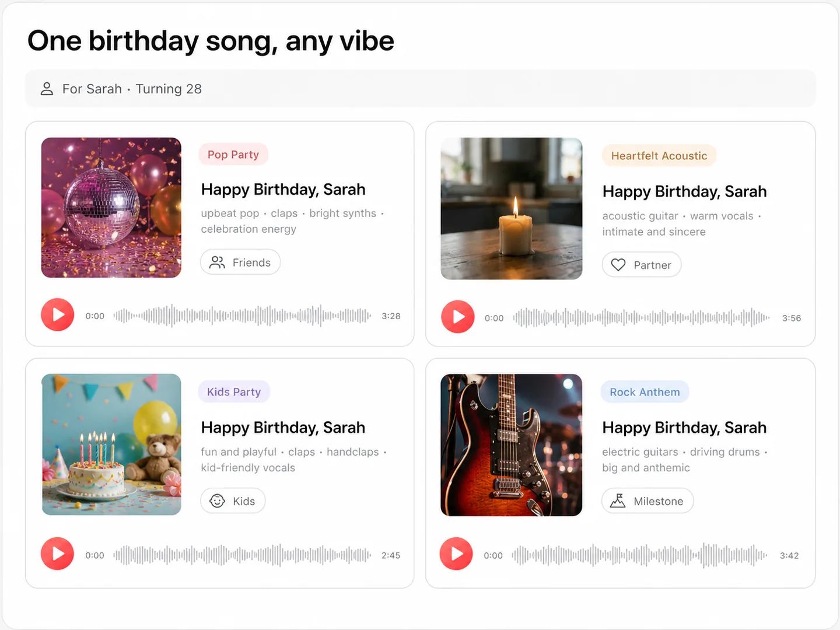Choose the Rock Anthem label
This screenshot has height=630, width=840.
click(645, 392)
